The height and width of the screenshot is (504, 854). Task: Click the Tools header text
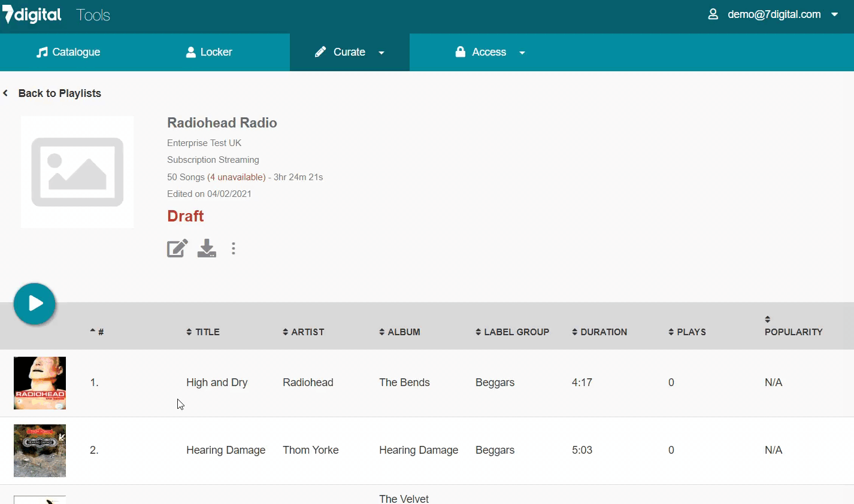(93, 15)
